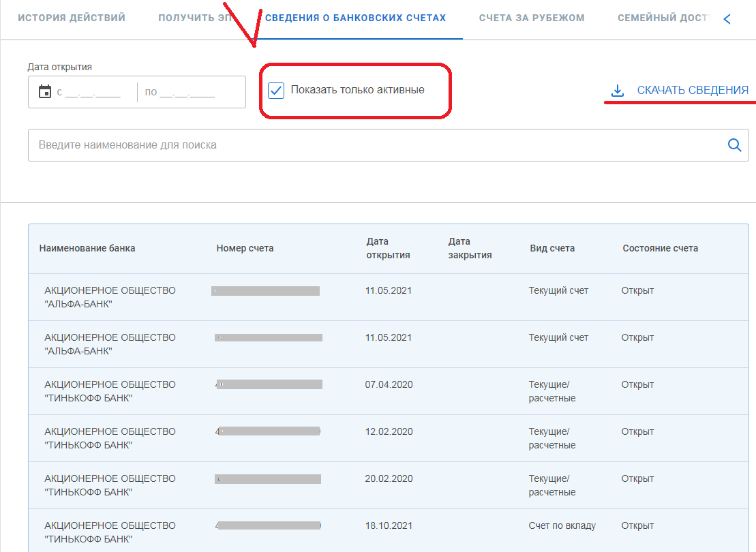Click the tab scroll chevron arrow

[x=727, y=19]
